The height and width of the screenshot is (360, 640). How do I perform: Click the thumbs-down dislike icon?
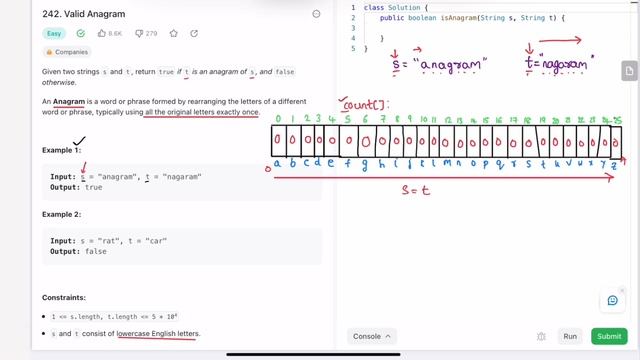point(139,33)
